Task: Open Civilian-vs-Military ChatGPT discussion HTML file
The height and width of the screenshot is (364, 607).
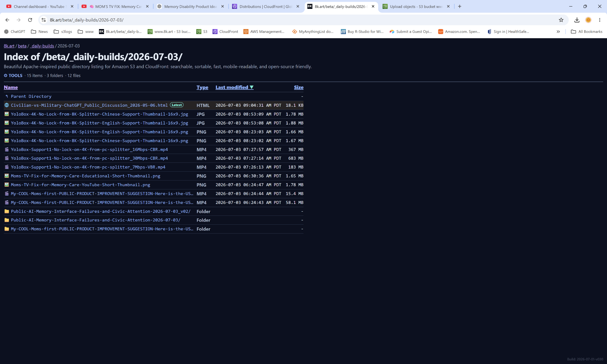Action: tap(89, 105)
